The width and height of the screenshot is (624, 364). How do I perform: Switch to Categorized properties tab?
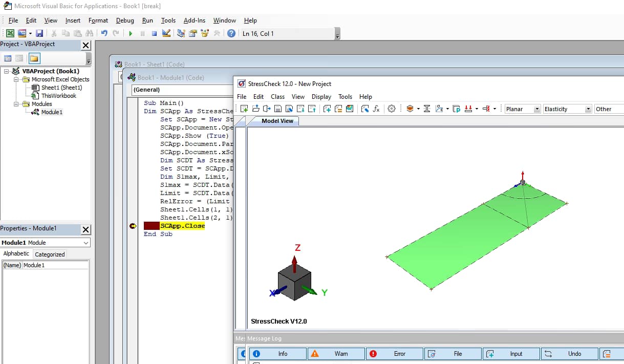pyautogui.click(x=50, y=254)
